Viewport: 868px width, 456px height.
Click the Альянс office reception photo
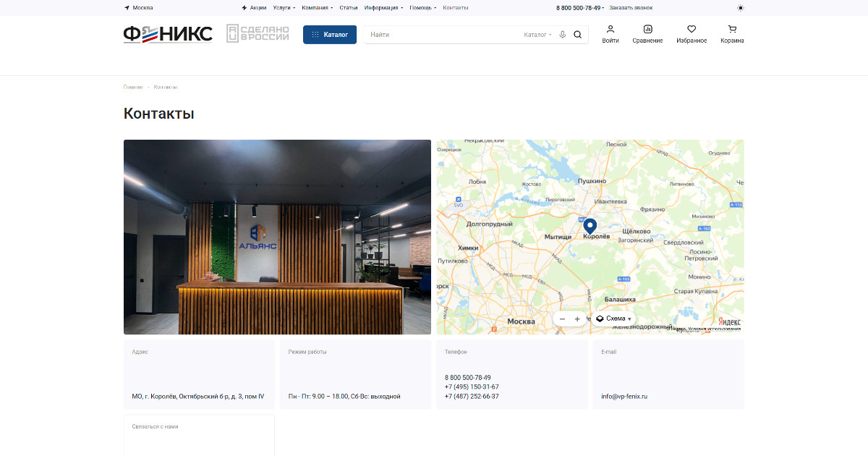pos(277,237)
